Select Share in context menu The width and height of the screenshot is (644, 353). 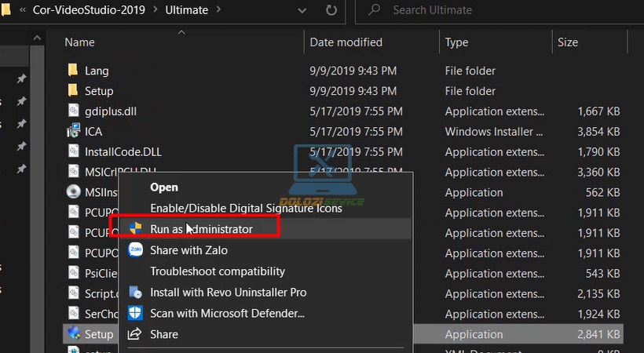[164, 334]
